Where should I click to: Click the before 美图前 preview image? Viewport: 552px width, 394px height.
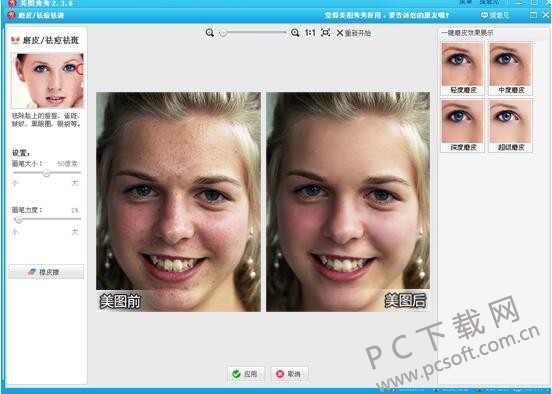pyautogui.click(x=178, y=202)
